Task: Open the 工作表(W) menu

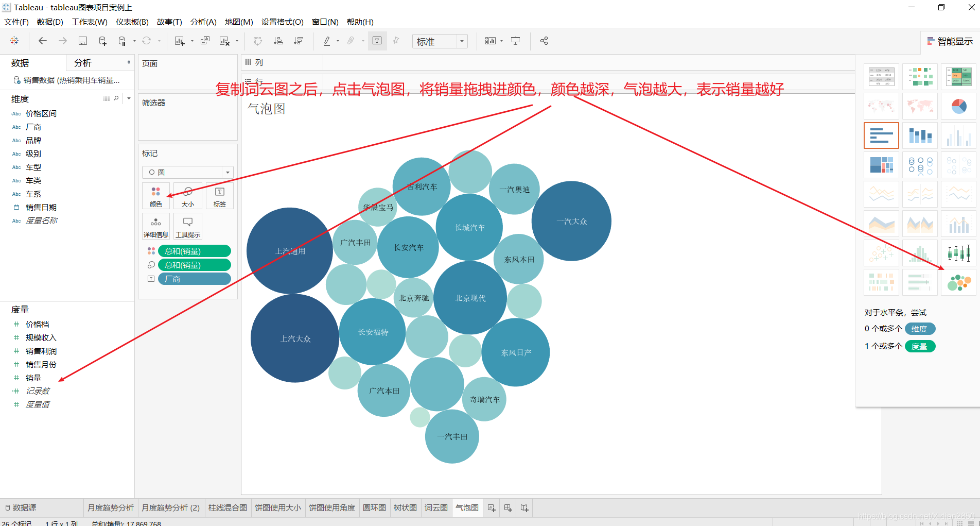Action: 90,22
